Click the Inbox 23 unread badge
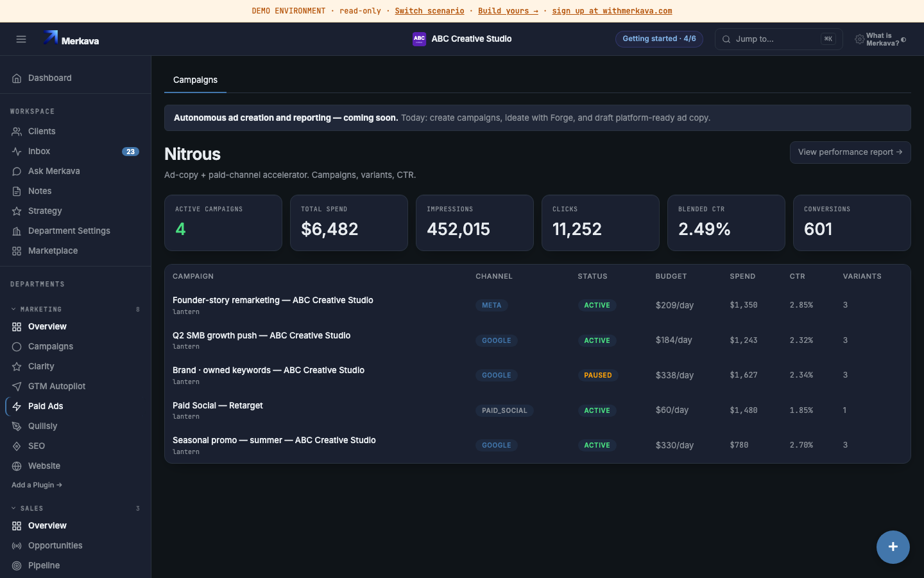The image size is (924, 578). 130,152
